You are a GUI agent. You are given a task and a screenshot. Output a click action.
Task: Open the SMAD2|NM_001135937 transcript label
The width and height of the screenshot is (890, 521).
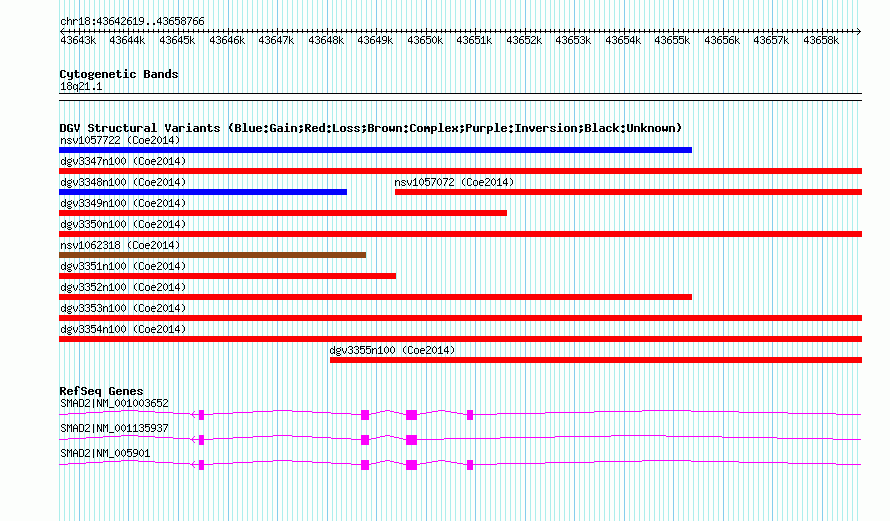click(114, 428)
